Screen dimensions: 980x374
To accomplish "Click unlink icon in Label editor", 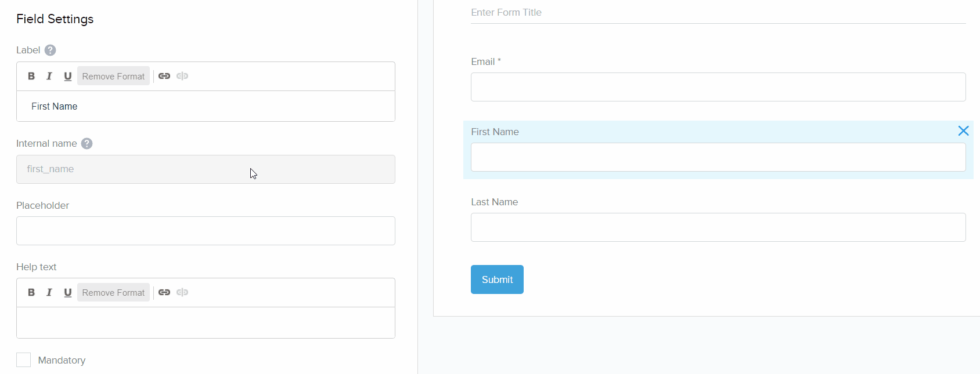I will [182, 76].
